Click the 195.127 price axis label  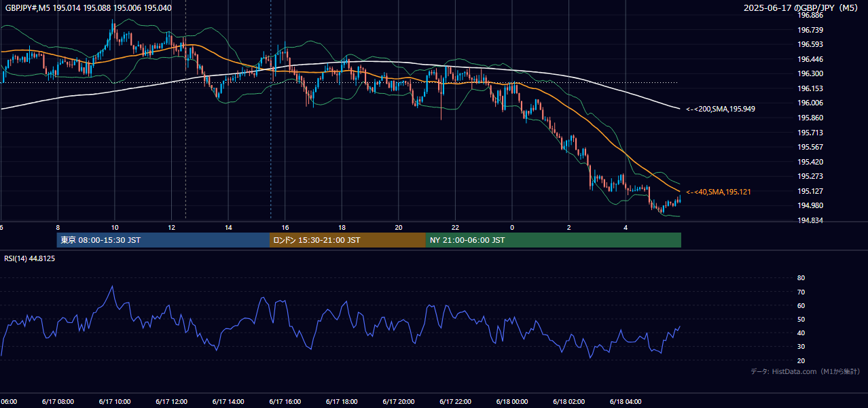[x=810, y=191]
